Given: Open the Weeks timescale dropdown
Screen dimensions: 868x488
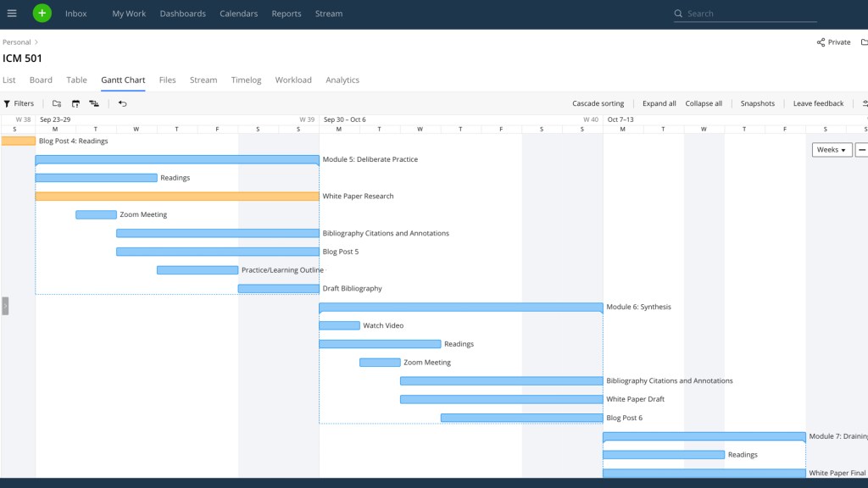Looking at the screenshot, I should click(832, 150).
